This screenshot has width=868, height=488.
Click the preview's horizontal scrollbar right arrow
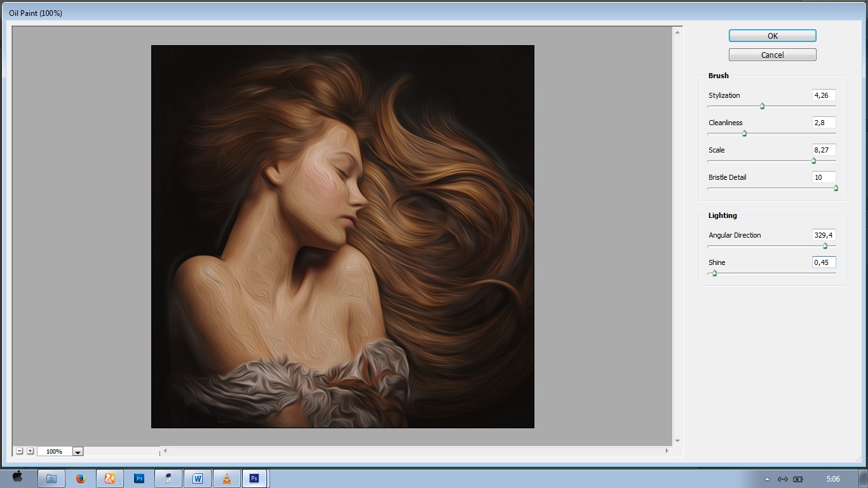pyautogui.click(x=667, y=451)
